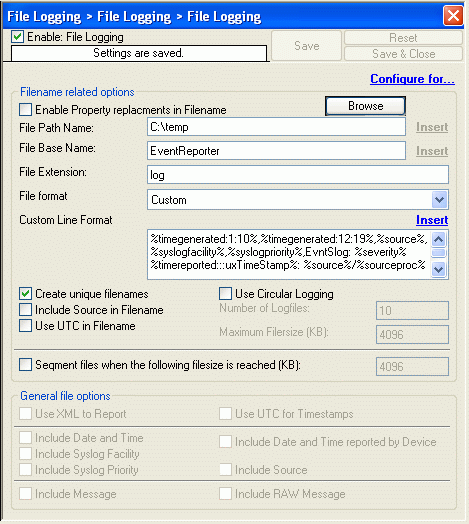Image resolution: width=469 pixels, height=524 pixels.
Task: Click the File Extension text field
Action: click(298, 175)
